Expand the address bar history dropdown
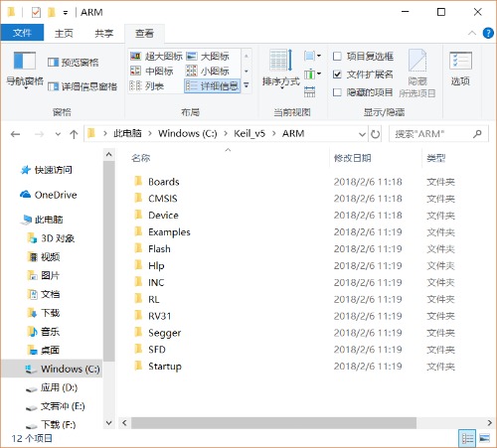497x448 pixels. 362,134
